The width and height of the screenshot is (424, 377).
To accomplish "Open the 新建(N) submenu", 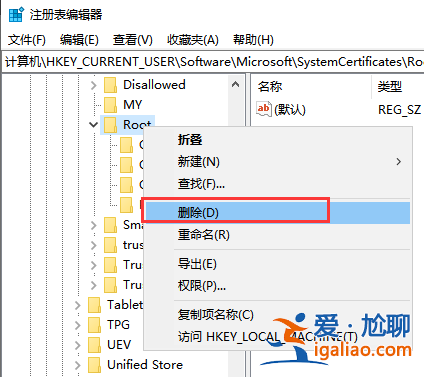I will click(x=277, y=162).
